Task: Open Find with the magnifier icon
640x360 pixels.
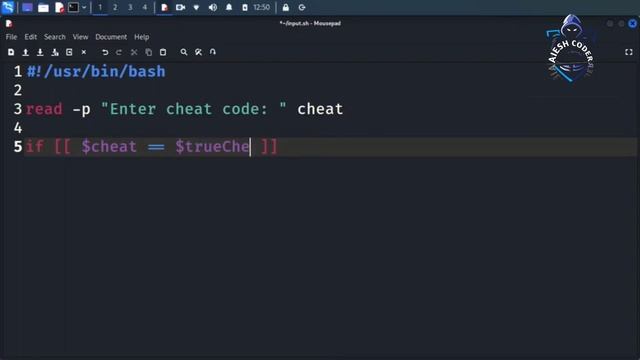Action: 184,52
